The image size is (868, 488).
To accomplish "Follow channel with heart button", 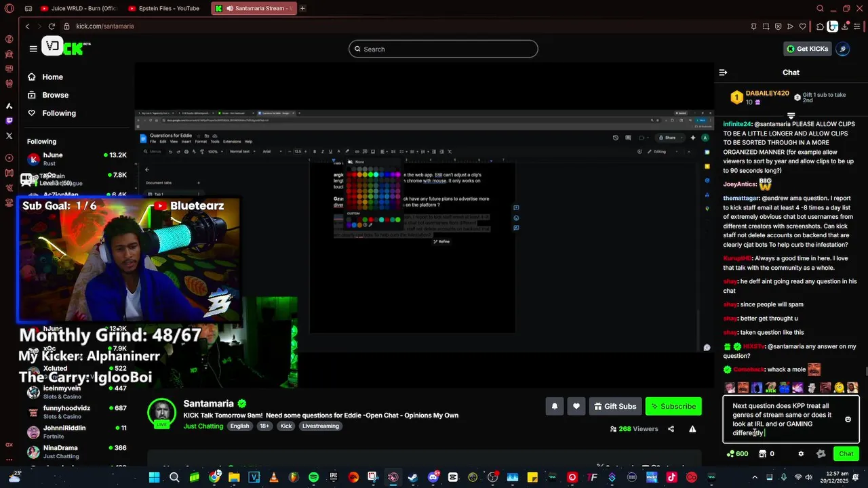I will (576, 406).
